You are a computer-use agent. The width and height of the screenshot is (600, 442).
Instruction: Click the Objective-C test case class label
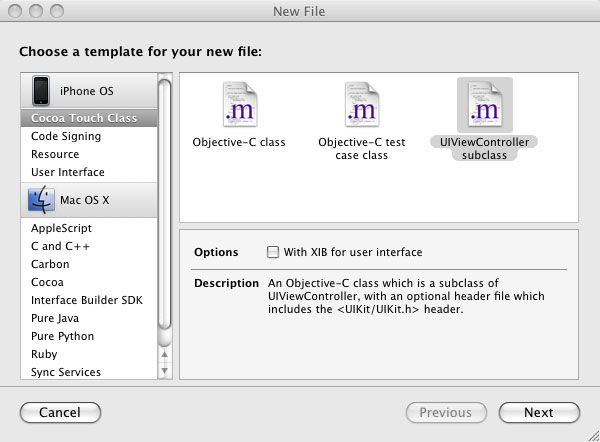[362, 148]
